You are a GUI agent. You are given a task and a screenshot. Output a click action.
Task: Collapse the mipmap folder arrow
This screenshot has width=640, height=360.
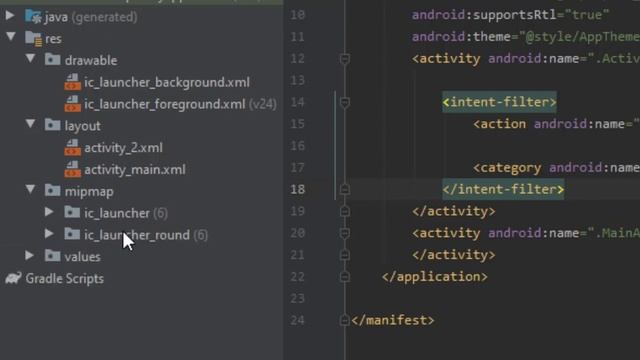point(30,189)
